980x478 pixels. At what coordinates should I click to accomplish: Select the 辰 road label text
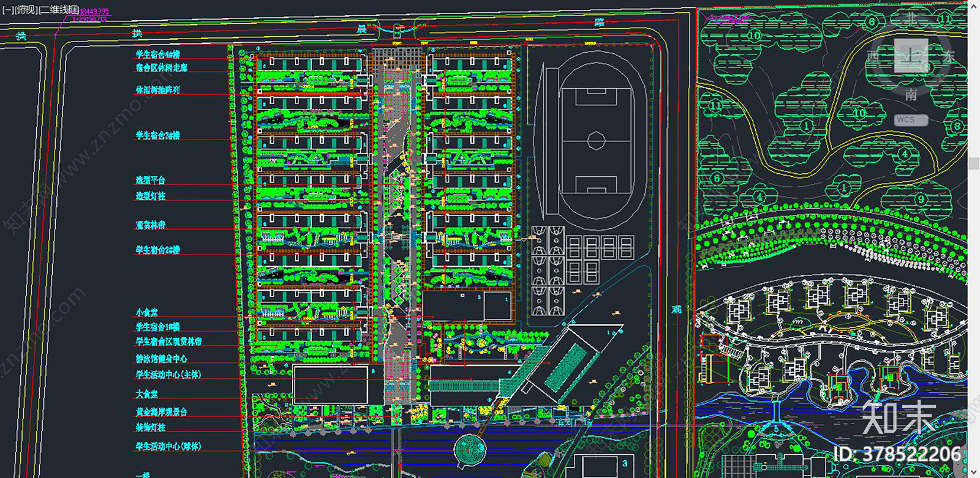(361, 29)
